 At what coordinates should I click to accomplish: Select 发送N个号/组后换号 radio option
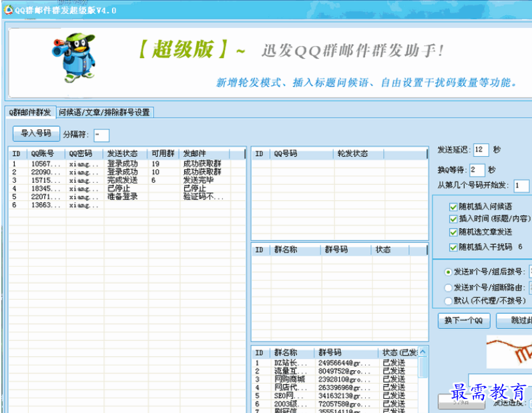tap(448, 272)
